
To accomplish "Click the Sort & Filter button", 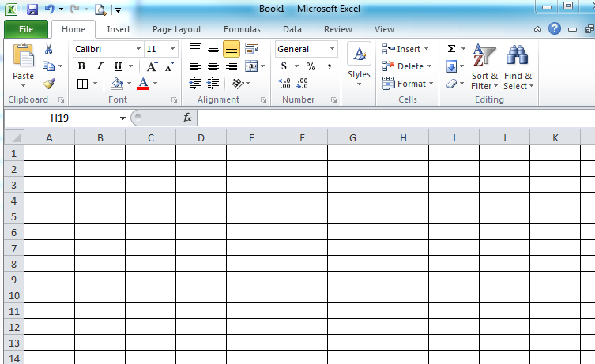I will 484,69.
